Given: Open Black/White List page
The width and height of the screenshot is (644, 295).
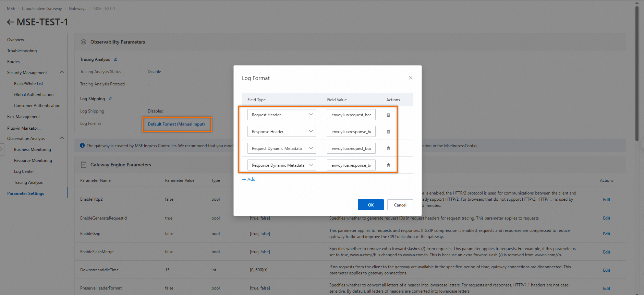Looking at the screenshot, I should [x=28, y=84].
